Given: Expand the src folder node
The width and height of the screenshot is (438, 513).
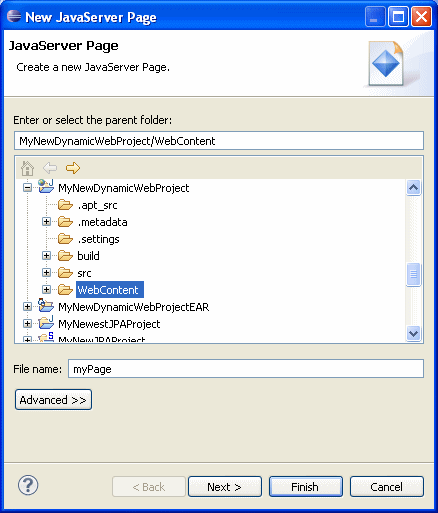Looking at the screenshot, I should (x=46, y=273).
